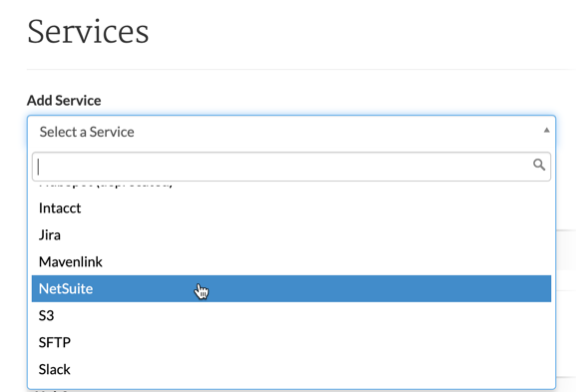Choose the Jira service option
Screen dimensions: 576x392
291,235
